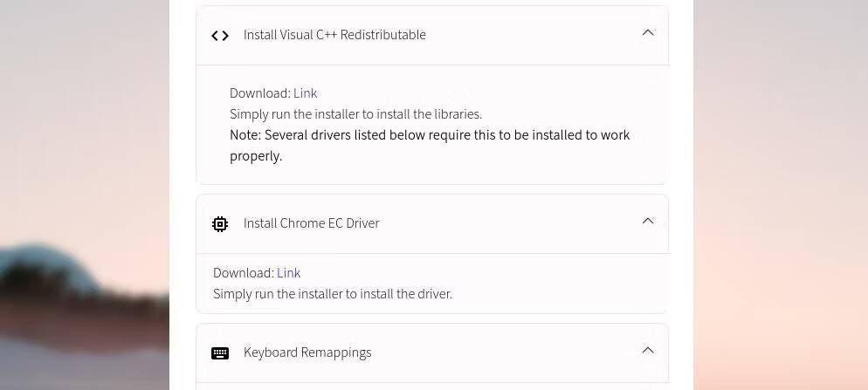Image resolution: width=868 pixels, height=390 pixels.
Task: Click the 'Download:' label in Visual C++ section
Action: pos(260,93)
